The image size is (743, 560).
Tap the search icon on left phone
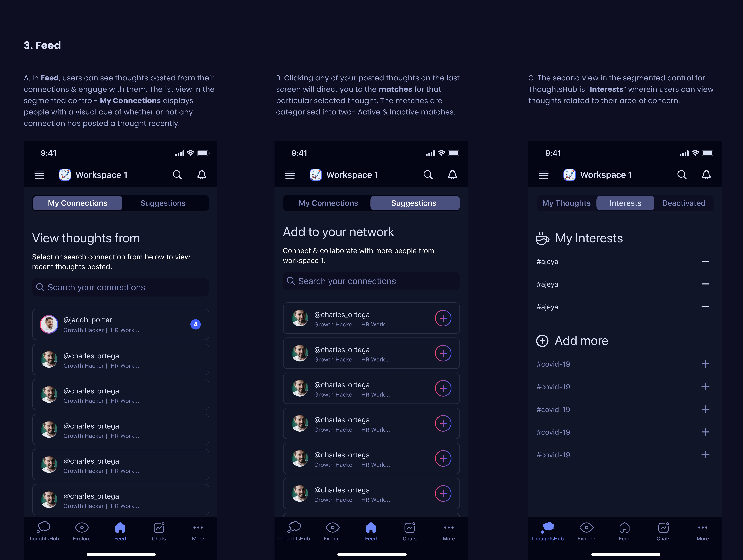(177, 175)
